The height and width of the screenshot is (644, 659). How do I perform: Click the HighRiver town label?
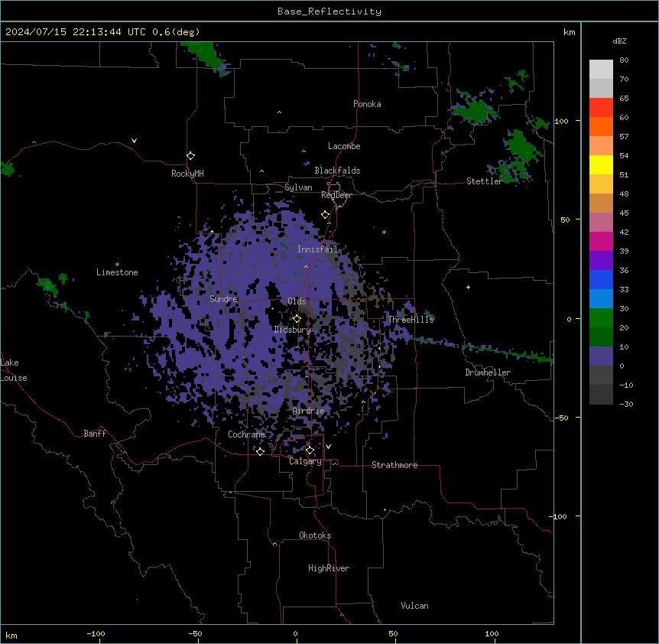pos(329,568)
